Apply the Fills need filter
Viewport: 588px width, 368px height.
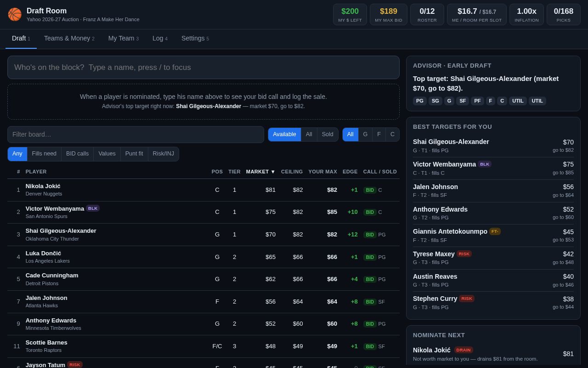click(x=44, y=154)
